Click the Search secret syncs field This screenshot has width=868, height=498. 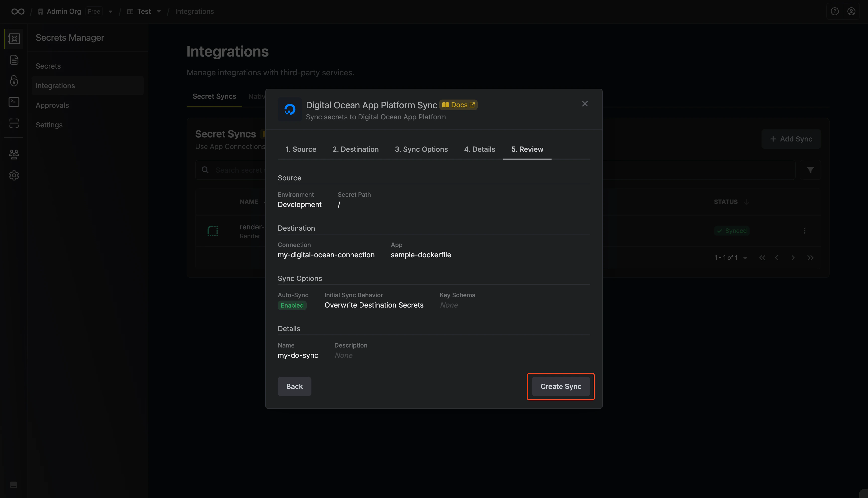pos(495,170)
